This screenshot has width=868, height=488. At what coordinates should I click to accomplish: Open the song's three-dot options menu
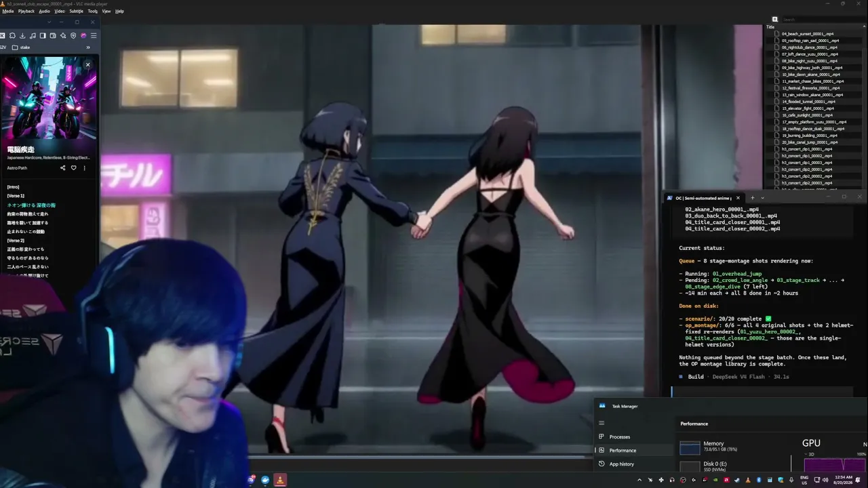click(85, 168)
